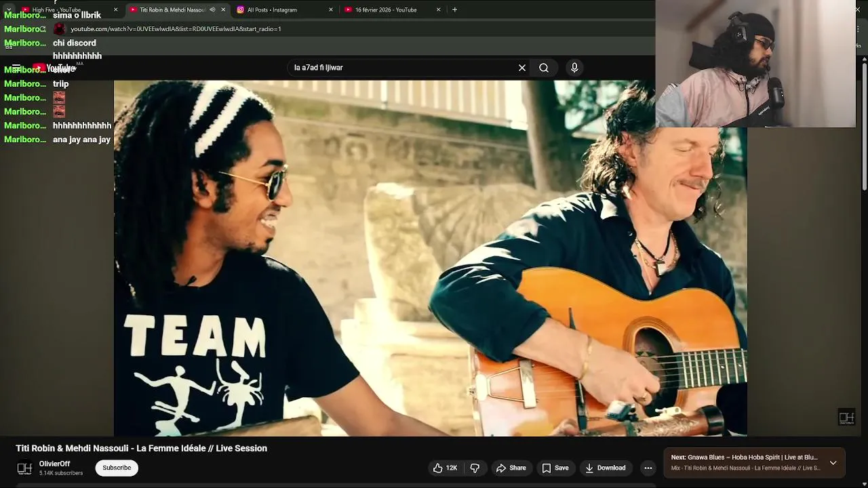Click the video title La Femme Idéale
Viewport: 868px width, 488px height.
pos(141,448)
